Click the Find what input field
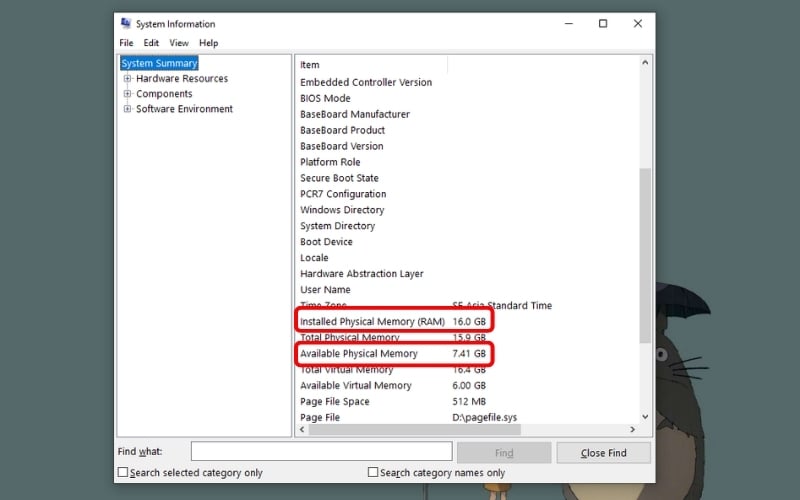 pyautogui.click(x=321, y=452)
